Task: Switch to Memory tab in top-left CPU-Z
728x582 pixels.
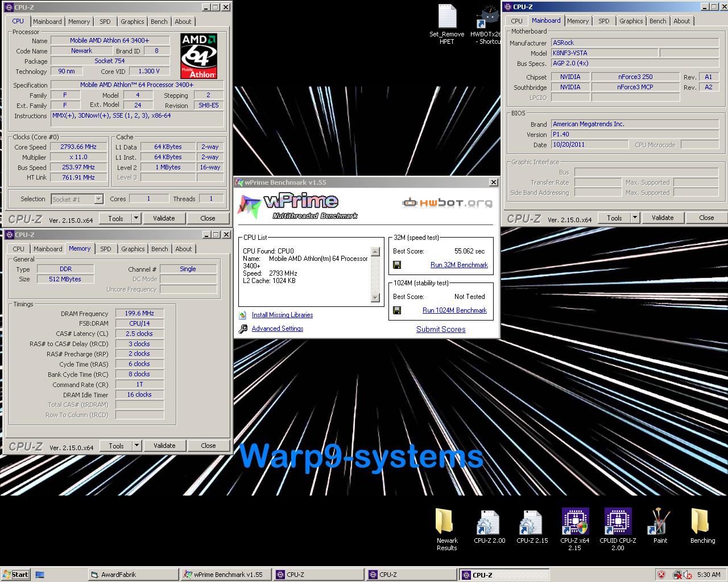Action: point(79,22)
